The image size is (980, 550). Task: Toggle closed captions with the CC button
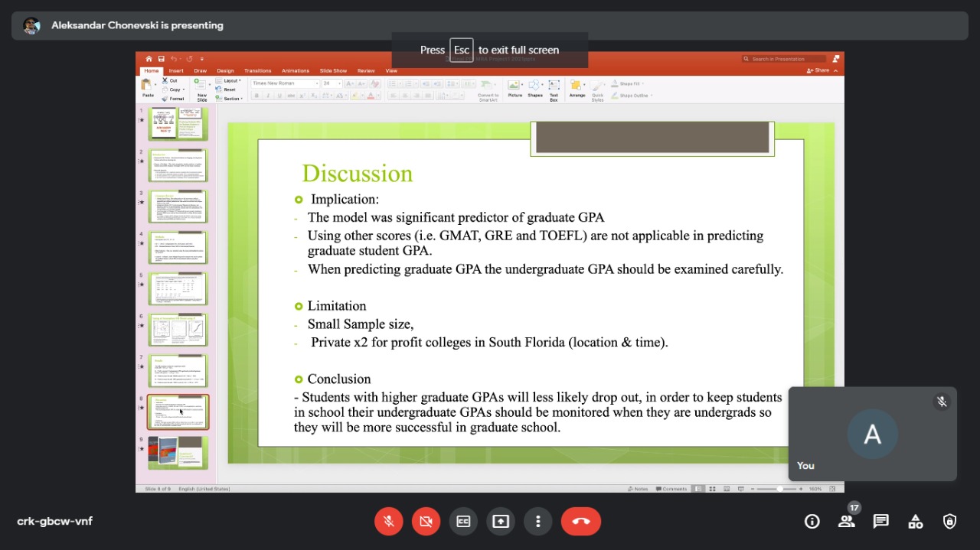pos(463,522)
